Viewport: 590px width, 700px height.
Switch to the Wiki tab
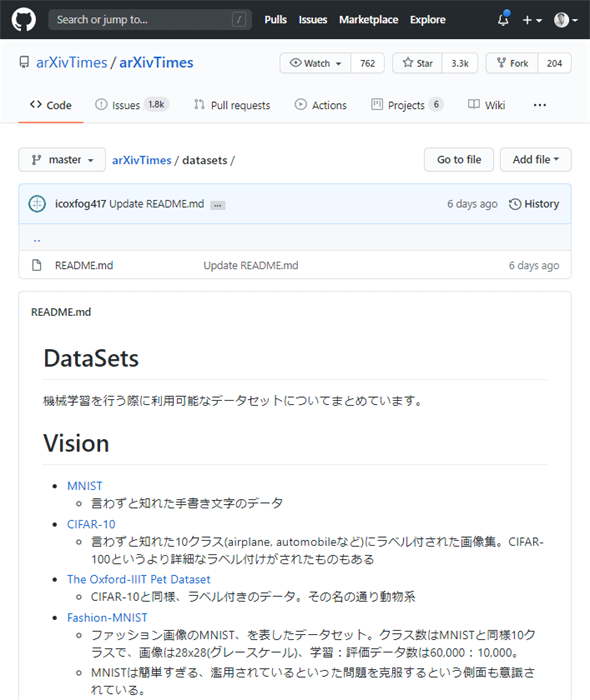(x=486, y=105)
